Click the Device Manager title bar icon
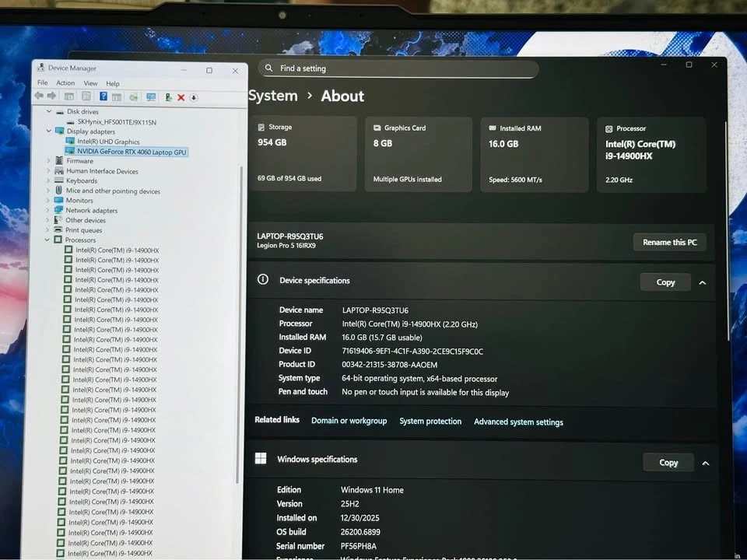The width and height of the screenshot is (747, 560). (41, 68)
